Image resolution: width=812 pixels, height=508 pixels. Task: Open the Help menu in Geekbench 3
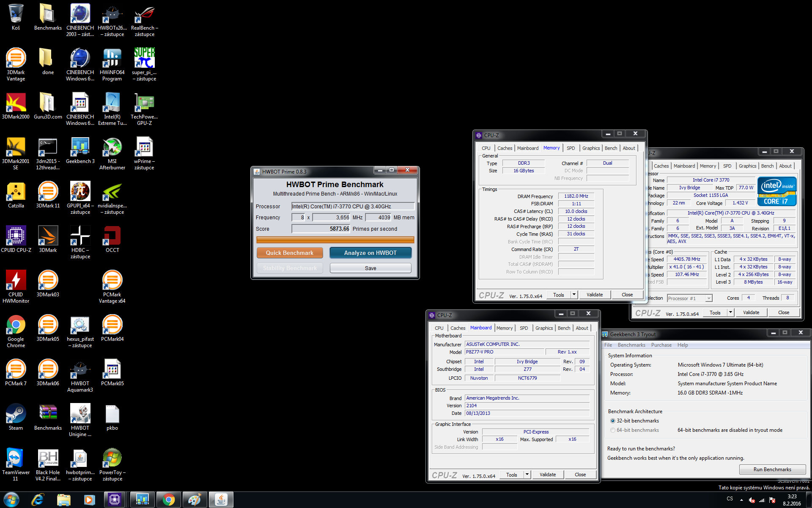coord(683,345)
